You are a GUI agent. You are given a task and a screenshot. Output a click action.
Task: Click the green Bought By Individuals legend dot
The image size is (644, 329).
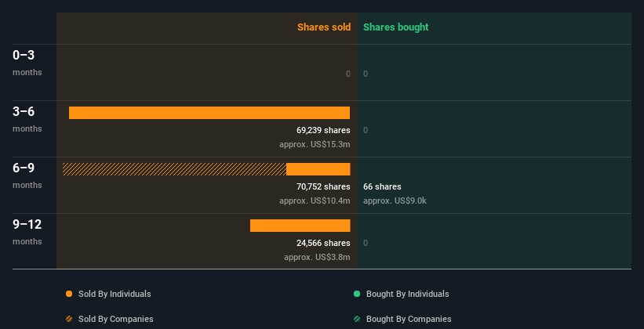coord(357,295)
